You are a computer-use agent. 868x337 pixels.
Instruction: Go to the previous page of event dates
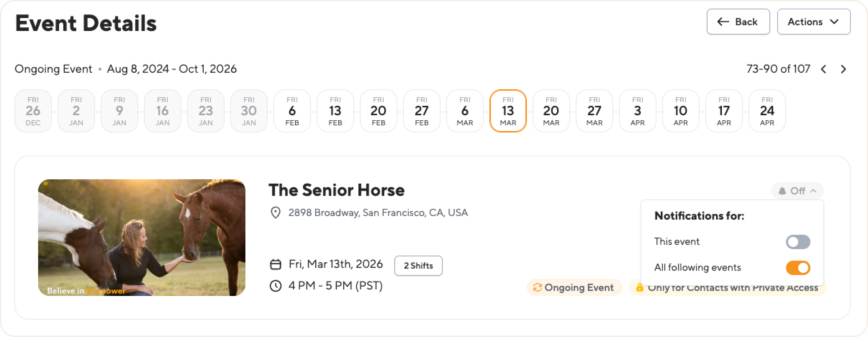tap(823, 69)
